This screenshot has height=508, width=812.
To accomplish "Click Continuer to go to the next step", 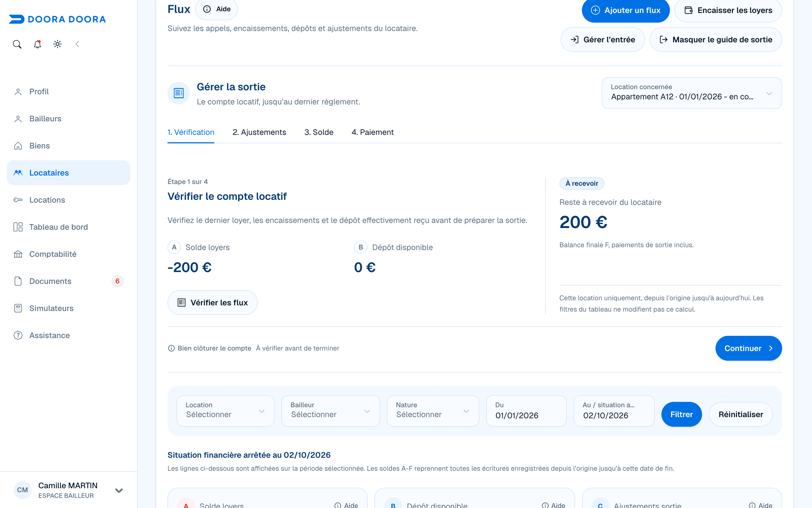I will coord(749,349).
